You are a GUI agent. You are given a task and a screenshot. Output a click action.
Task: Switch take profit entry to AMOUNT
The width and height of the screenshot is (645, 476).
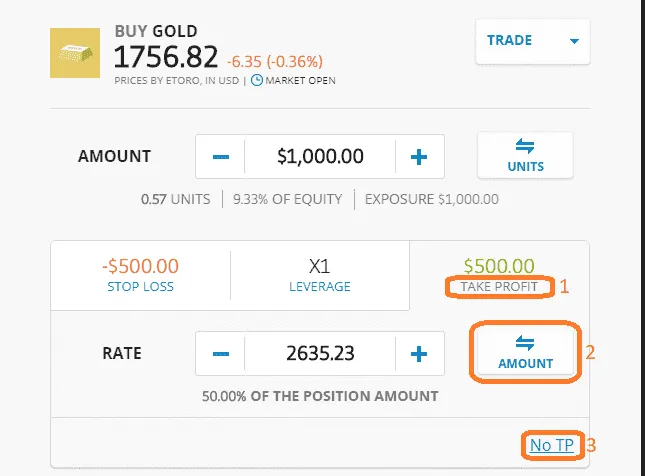[525, 352]
